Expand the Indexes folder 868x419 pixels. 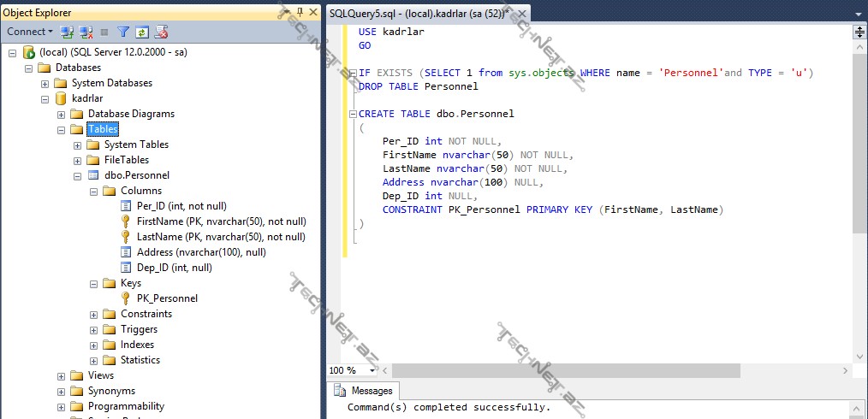pyautogui.click(x=94, y=345)
